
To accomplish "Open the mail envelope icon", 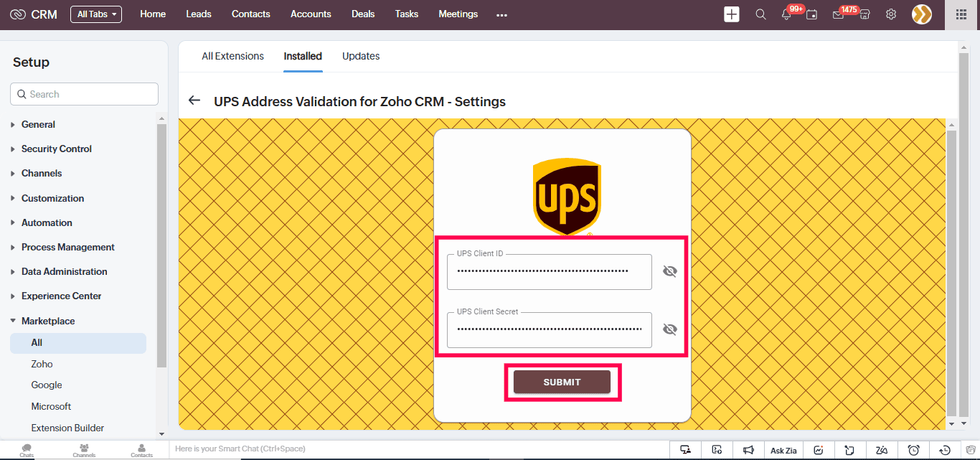I will tap(837, 14).
